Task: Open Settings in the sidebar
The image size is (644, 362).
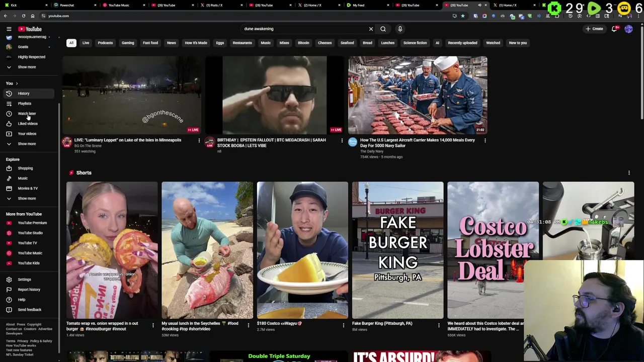Action: (29, 280)
